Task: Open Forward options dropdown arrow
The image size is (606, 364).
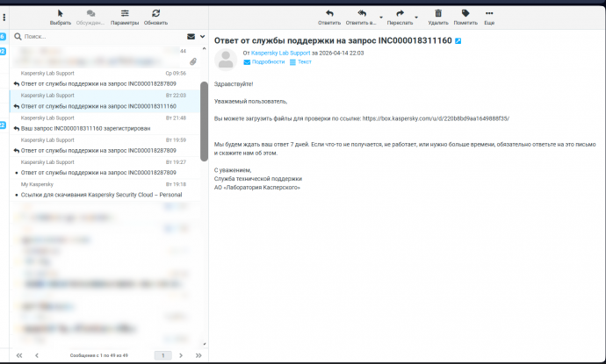Action: click(415, 18)
